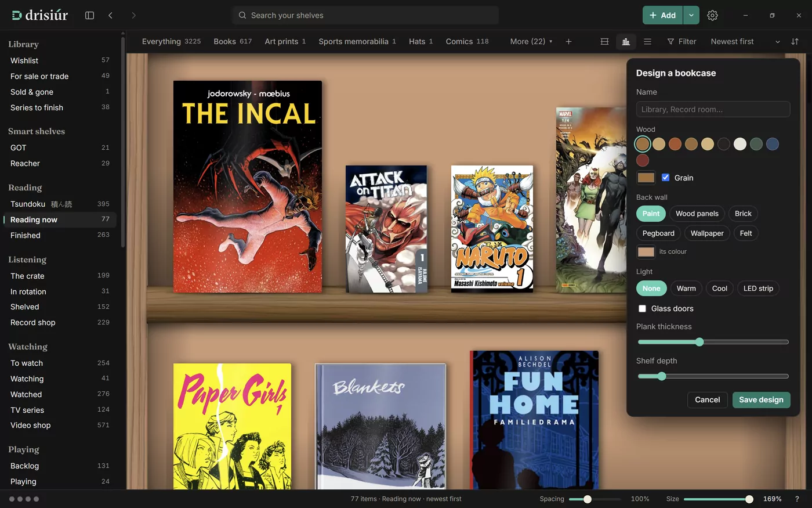Toggle the sidebar panel icon
Image resolution: width=812 pixels, height=508 pixels.
pyautogui.click(x=89, y=16)
